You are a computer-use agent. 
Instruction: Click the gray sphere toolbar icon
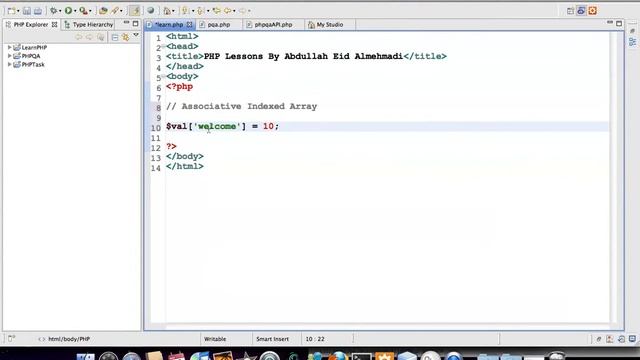[151, 11]
